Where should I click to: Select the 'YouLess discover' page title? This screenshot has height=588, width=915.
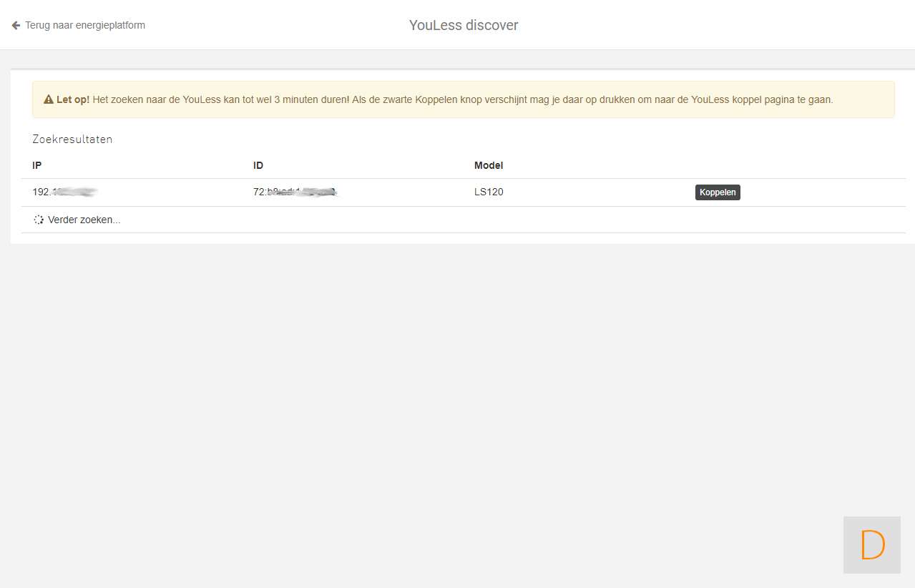464,25
